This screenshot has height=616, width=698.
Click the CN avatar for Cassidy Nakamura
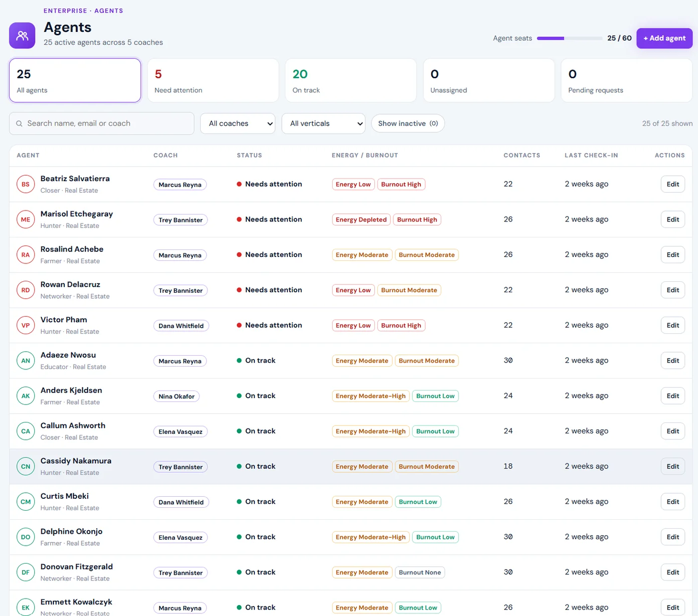[x=25, y=466]
